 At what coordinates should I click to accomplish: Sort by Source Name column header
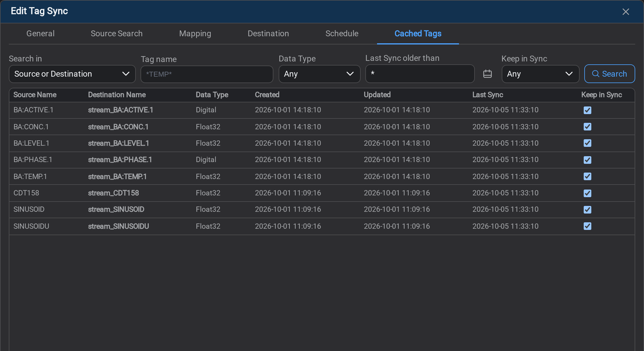(x=35, y=95)
